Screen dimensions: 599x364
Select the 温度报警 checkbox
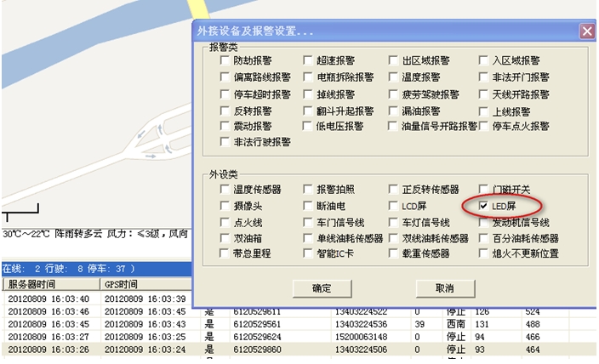click(x=393, y=77)
